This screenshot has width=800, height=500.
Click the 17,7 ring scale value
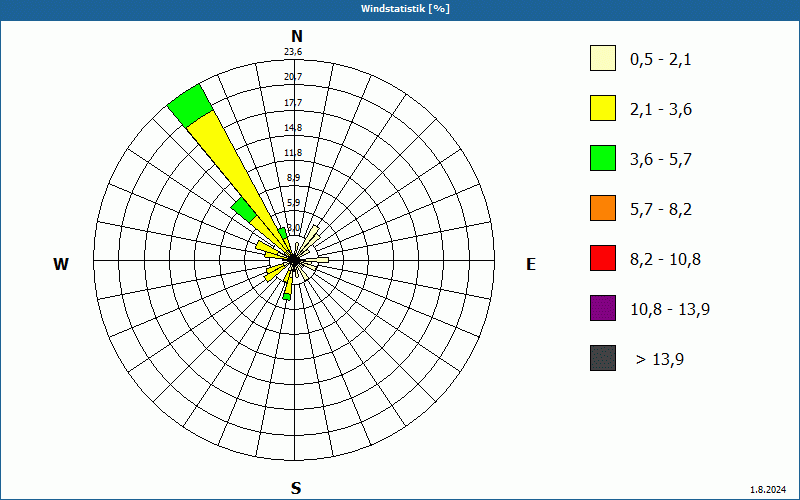coord(293,103)
